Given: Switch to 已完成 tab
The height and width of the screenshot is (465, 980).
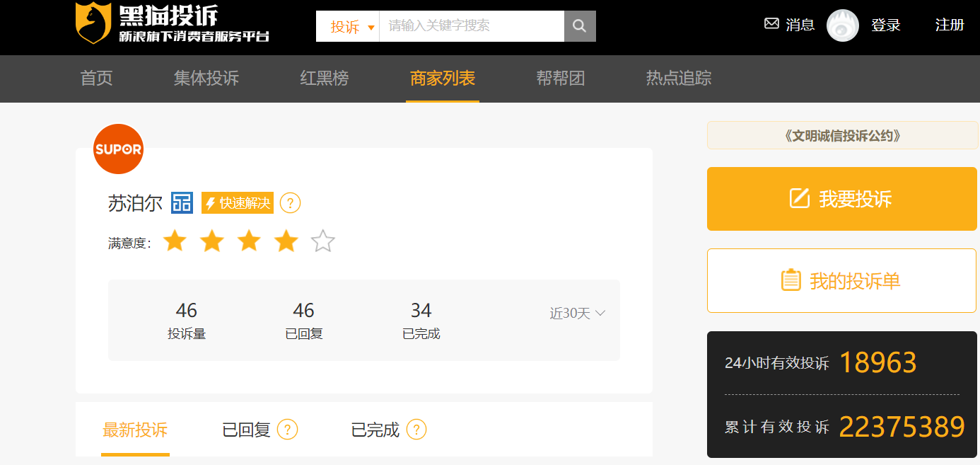Looking at the screenshot, I should [x=375, y=430].
